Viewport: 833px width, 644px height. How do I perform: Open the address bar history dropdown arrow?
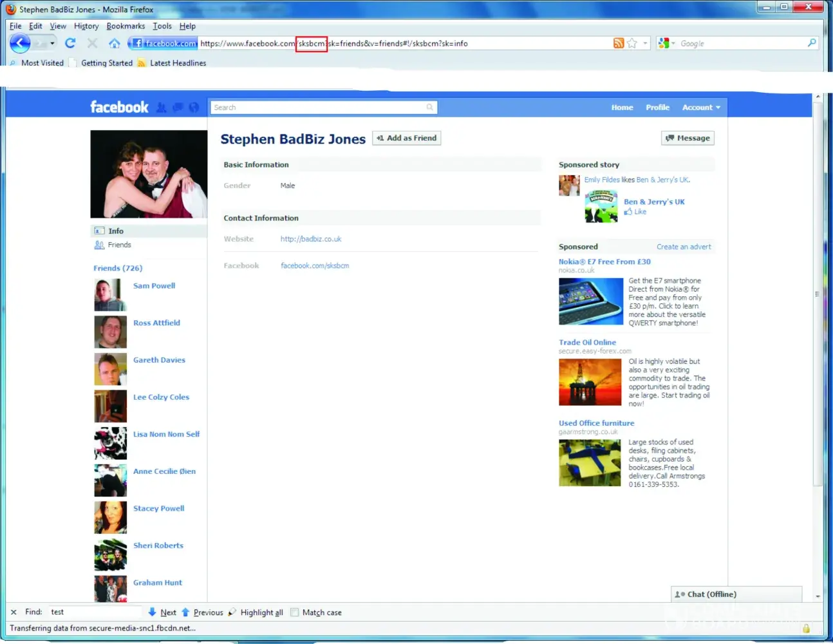pos(645,43)
